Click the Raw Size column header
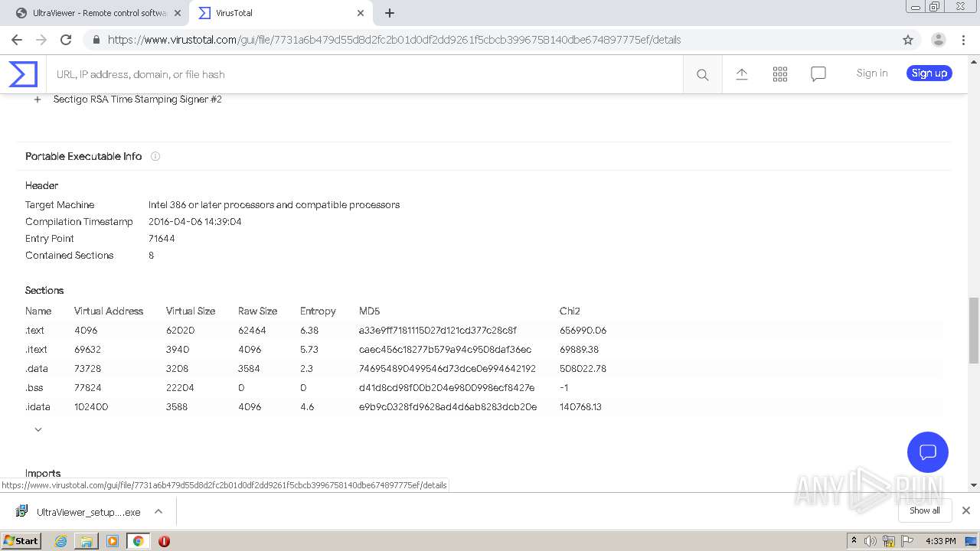 [257, 311]
